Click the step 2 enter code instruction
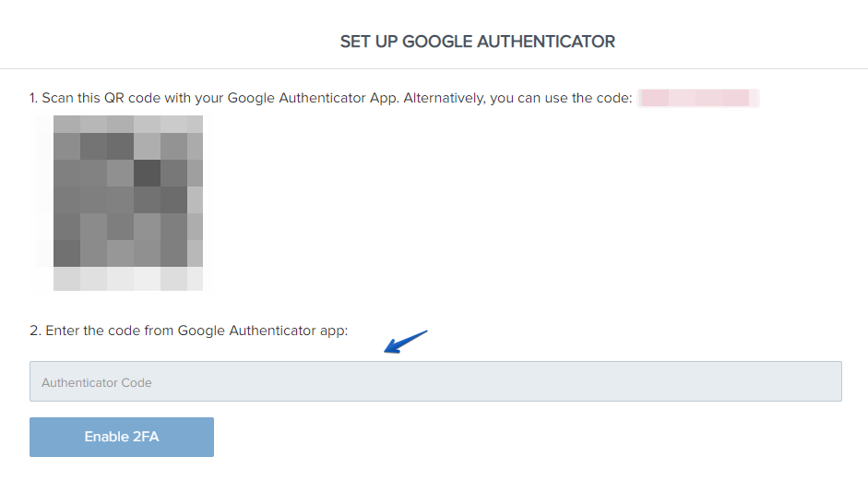This screenshot has height=481, width=868. (189, 331)
